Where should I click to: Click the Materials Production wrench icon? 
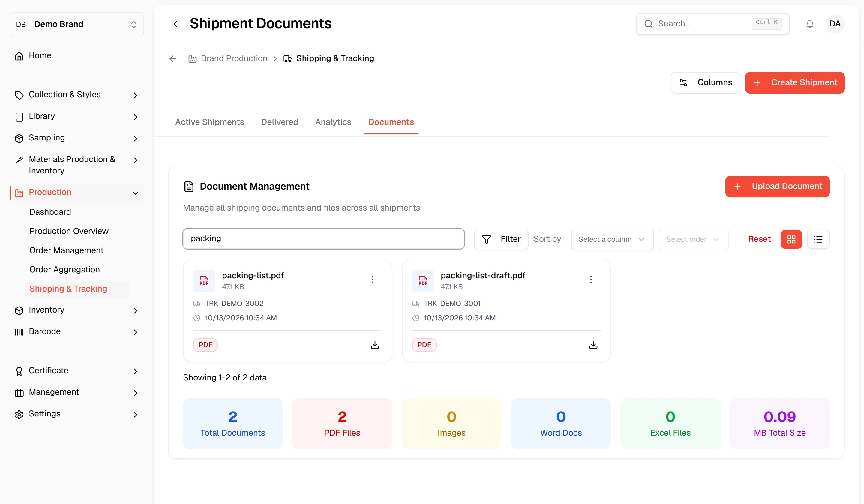coord(19,160)
